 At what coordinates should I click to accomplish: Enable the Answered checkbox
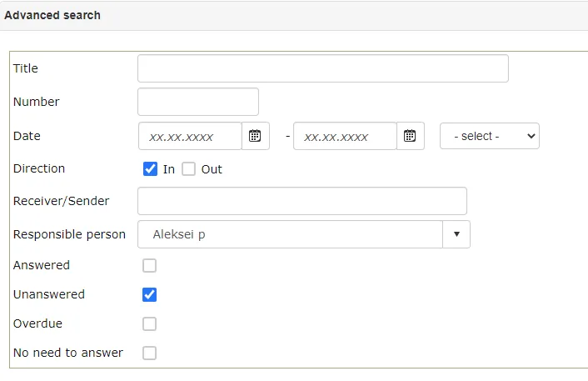click(149, 265)
